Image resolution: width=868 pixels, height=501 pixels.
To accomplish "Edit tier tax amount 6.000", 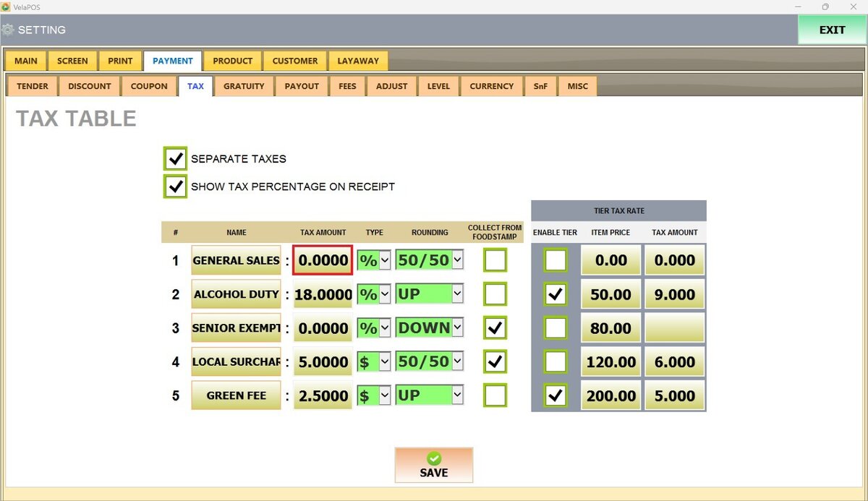I will pyautogui.click(x=674, y=361).
